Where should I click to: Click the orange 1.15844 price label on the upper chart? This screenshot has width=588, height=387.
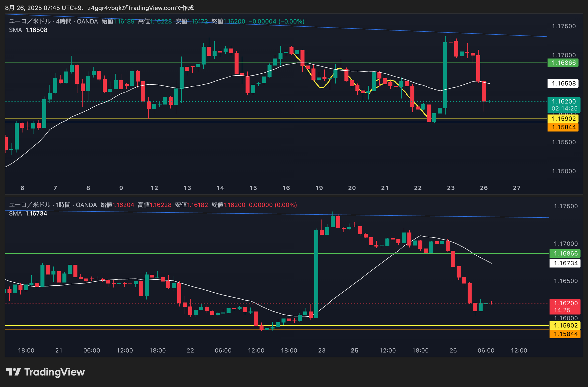[563, 127]
